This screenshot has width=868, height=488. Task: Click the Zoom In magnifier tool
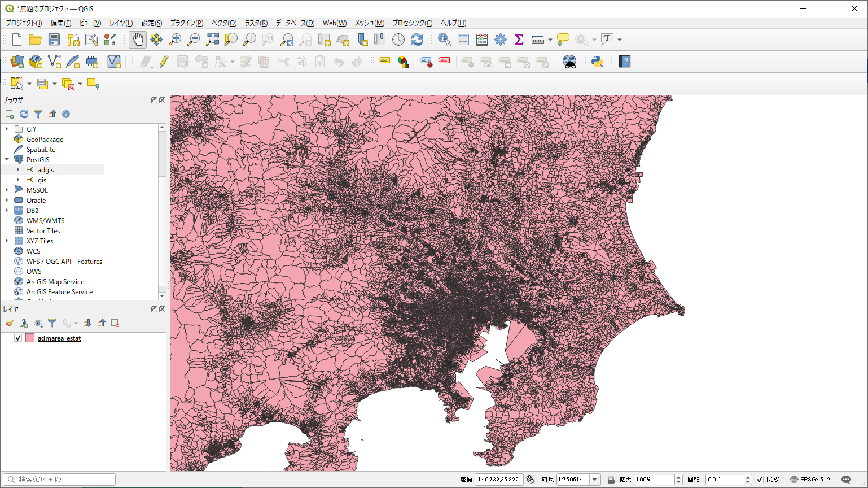tap(175, 40)
